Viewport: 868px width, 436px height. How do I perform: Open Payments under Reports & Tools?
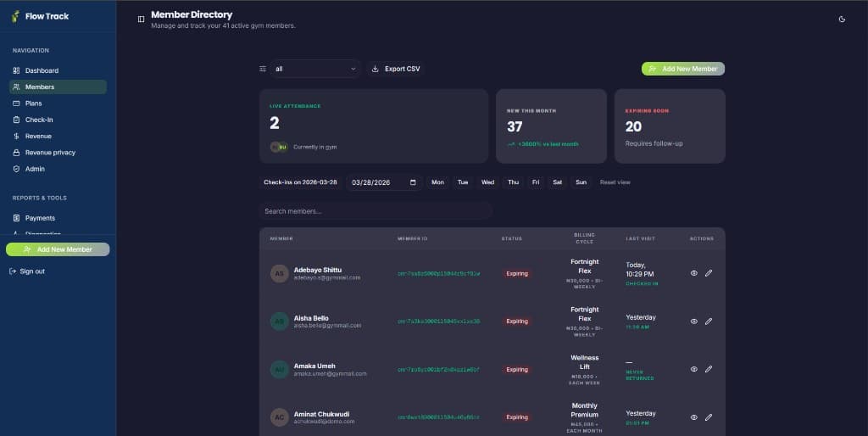tap(58, 218)
